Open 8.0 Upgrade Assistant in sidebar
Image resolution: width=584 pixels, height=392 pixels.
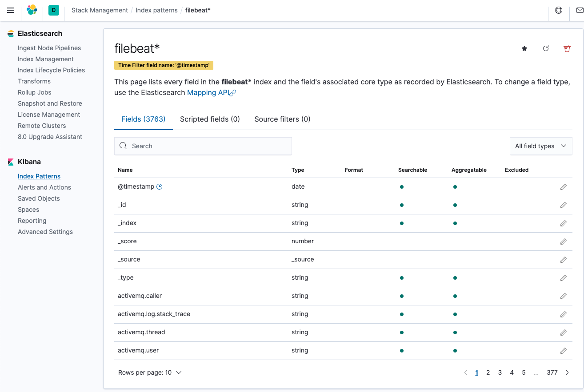tap(50, 137)
